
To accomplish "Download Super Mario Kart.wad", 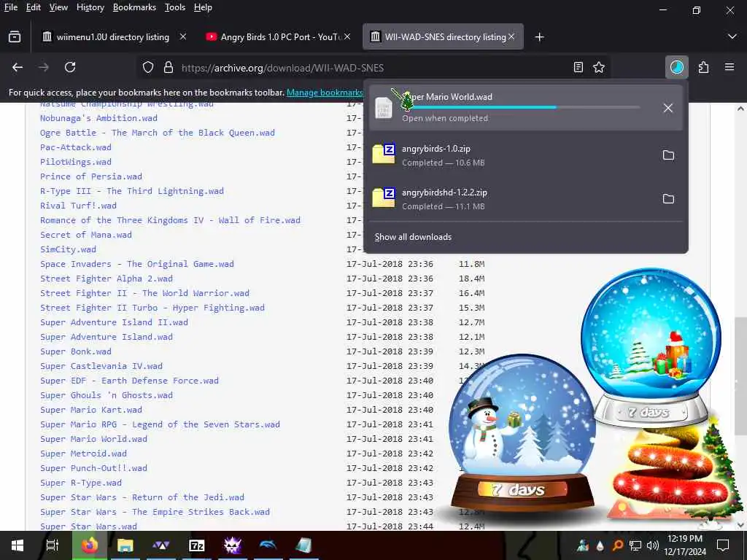I will pyautogui.click(x=91, y=410).
